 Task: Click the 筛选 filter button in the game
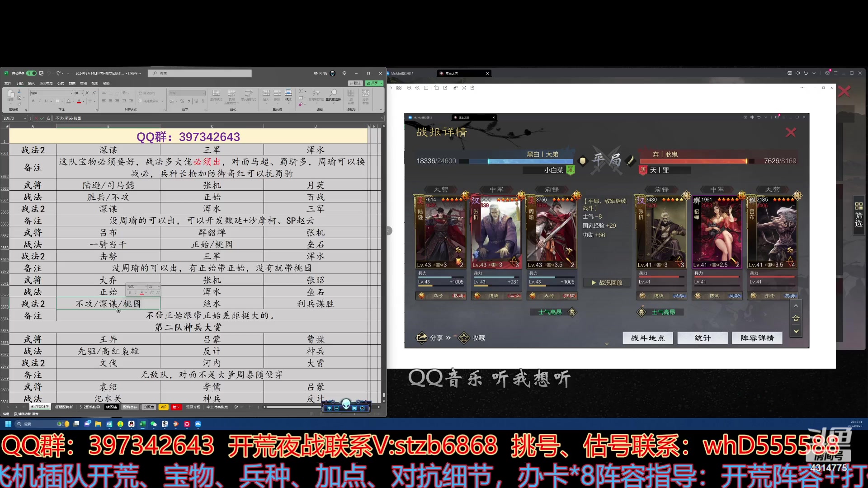(859, 215)
